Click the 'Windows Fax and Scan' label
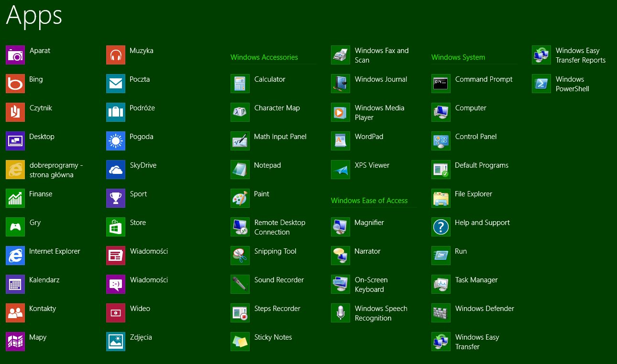 click(382, 55)
